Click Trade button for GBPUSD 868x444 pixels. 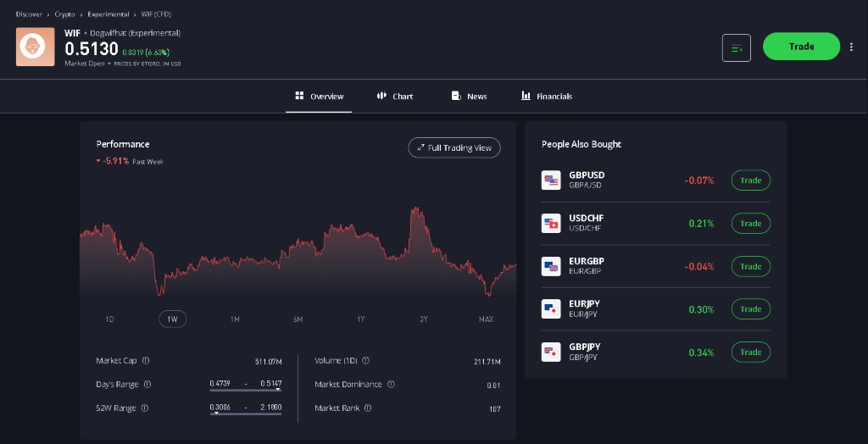point(750,180)
